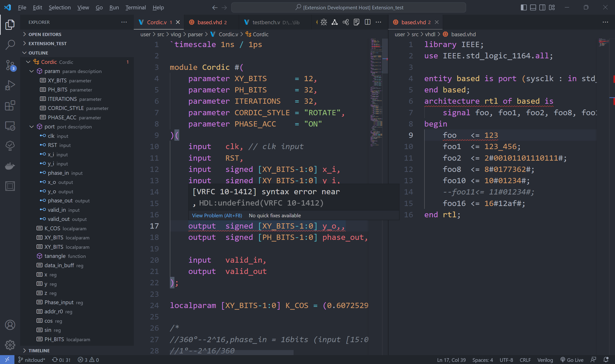Toggle Secondary Side Bar layout button
The image size is (615, 364).
pos(542,7)
